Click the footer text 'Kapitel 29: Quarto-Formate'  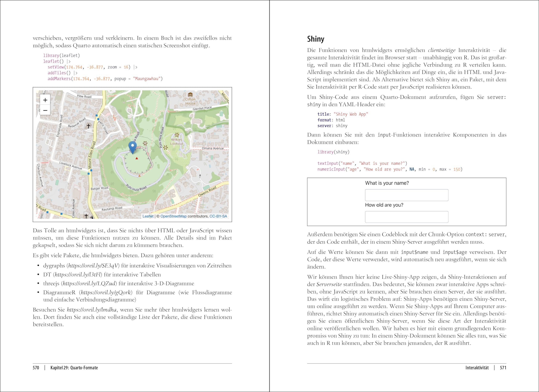coord(74,368)
